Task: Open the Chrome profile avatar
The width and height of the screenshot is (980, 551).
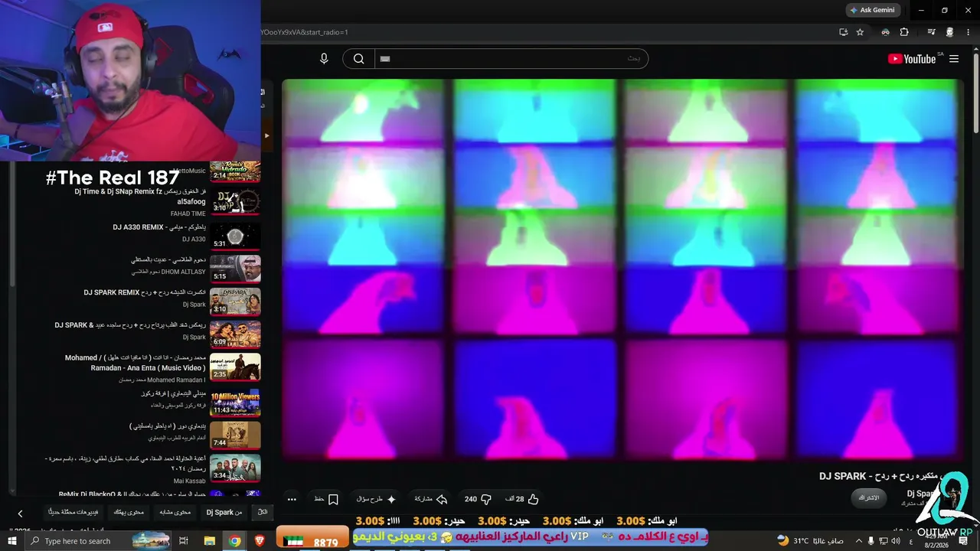Action: click(x=950, y=32)
